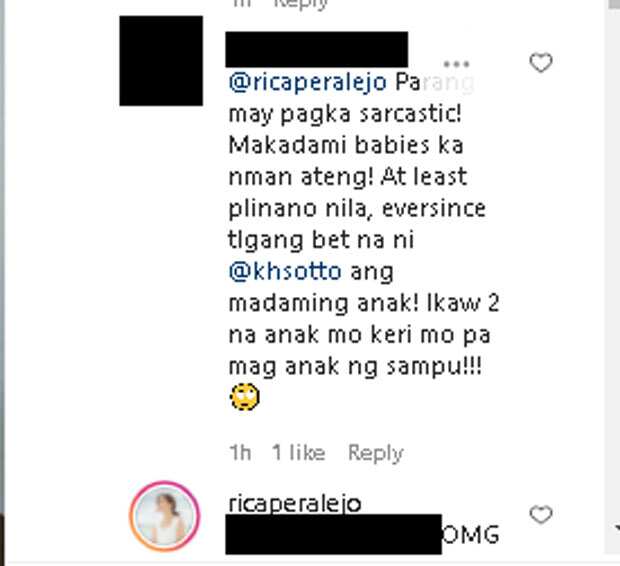Open the @khsotto mention link
Viewport: 620px width, 566px height.
(285, 272)
